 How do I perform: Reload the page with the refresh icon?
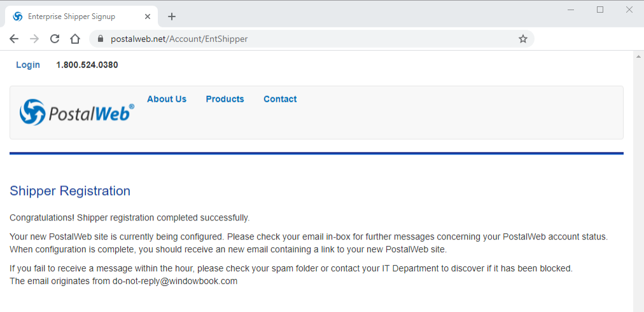pyautogui.click(x=55, y=39)
